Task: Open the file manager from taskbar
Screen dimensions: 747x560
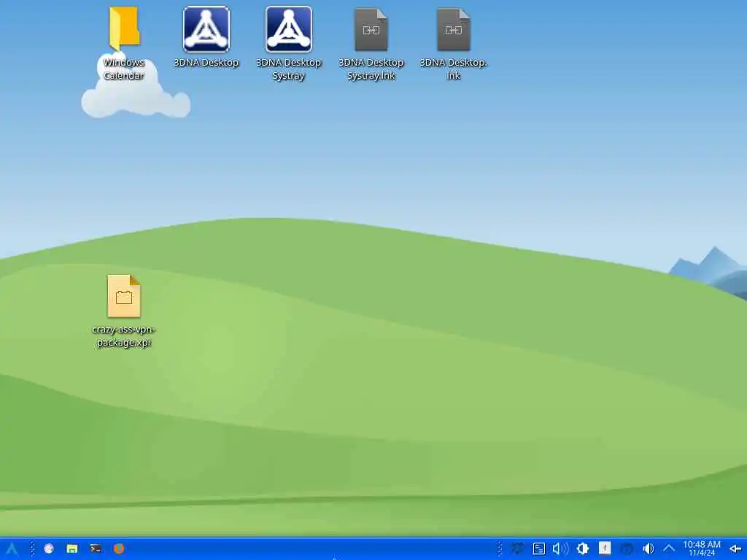Action: [72, 548]
